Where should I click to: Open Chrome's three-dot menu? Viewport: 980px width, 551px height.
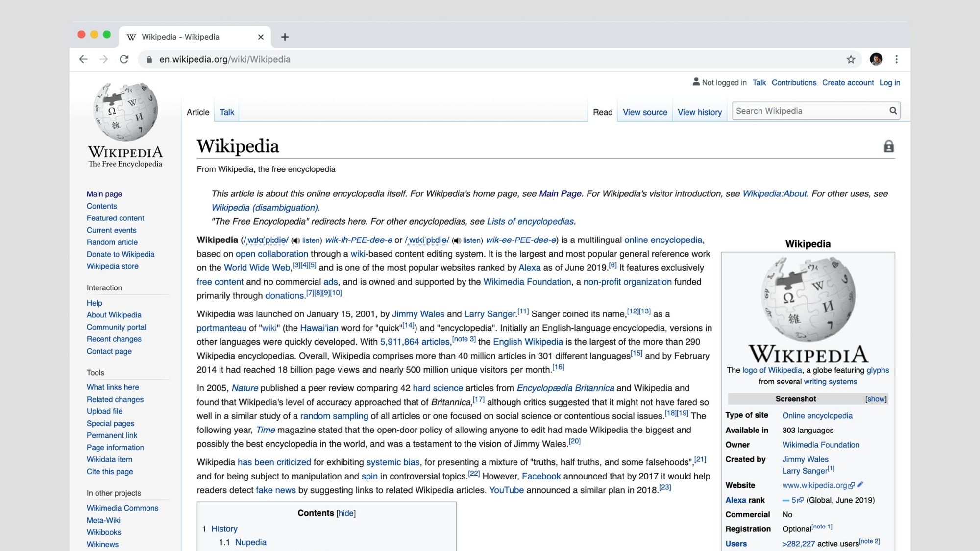pyautogui.click(x=897, y=59)
